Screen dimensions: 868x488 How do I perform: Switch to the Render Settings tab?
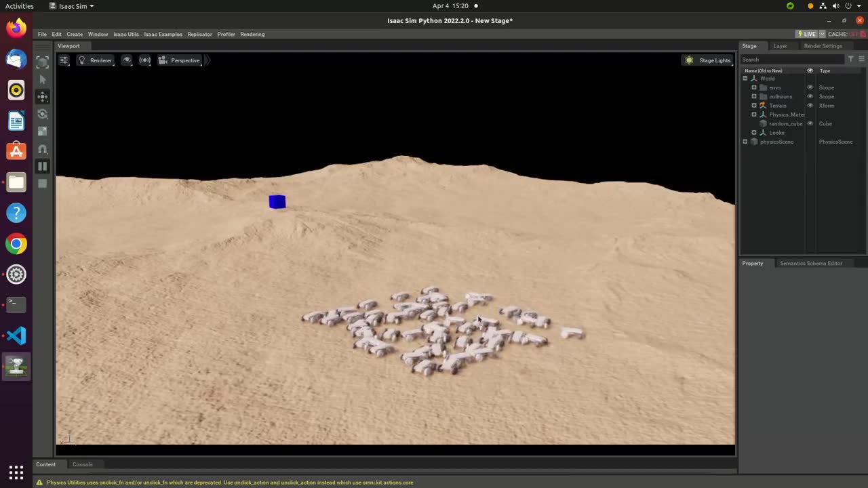823,46
